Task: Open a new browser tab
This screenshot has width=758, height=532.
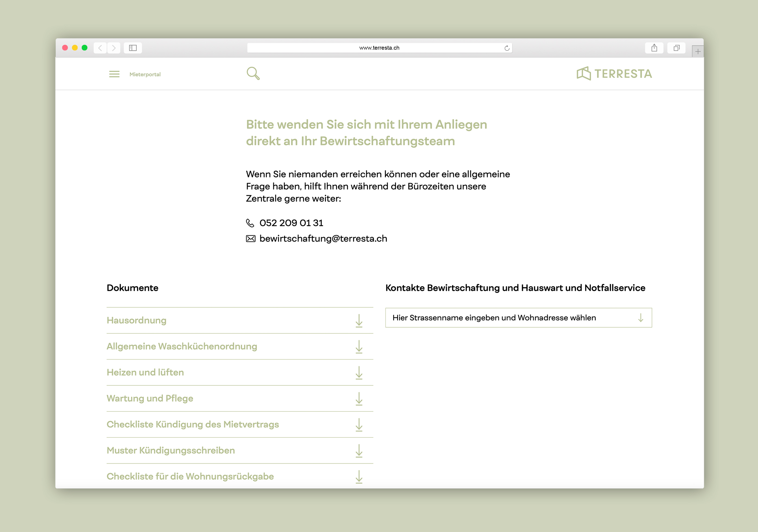Action: click(697, 52)
